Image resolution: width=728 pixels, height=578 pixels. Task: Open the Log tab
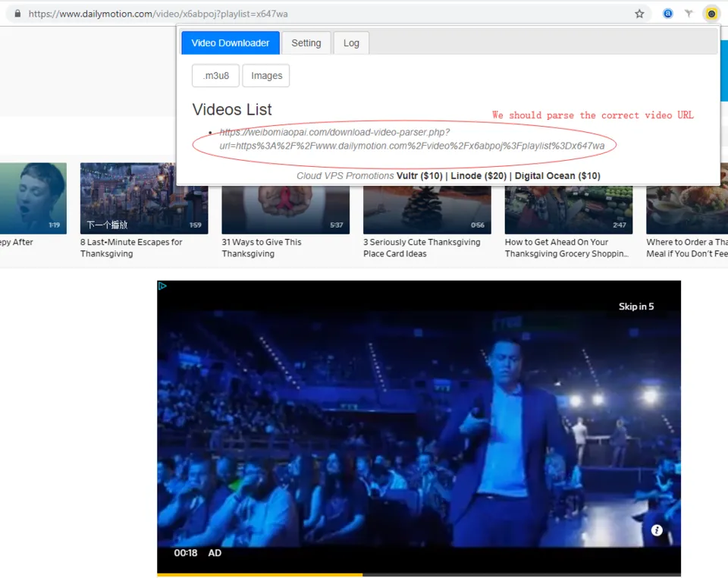pyautogui.click(x=351, y=42)
